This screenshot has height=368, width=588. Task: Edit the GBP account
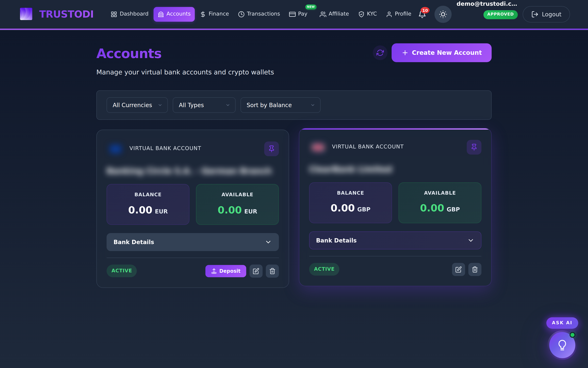click(458, 269)
